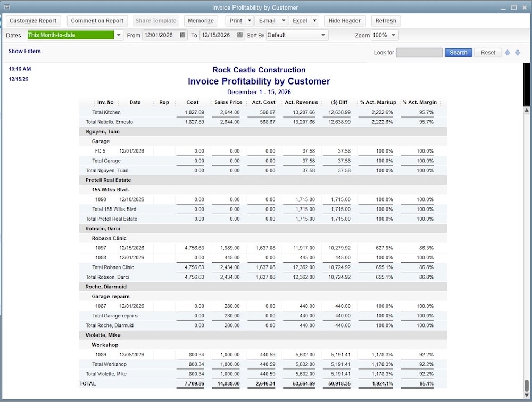Open the Zoom level dropdown at 100%

click(393, 35)
